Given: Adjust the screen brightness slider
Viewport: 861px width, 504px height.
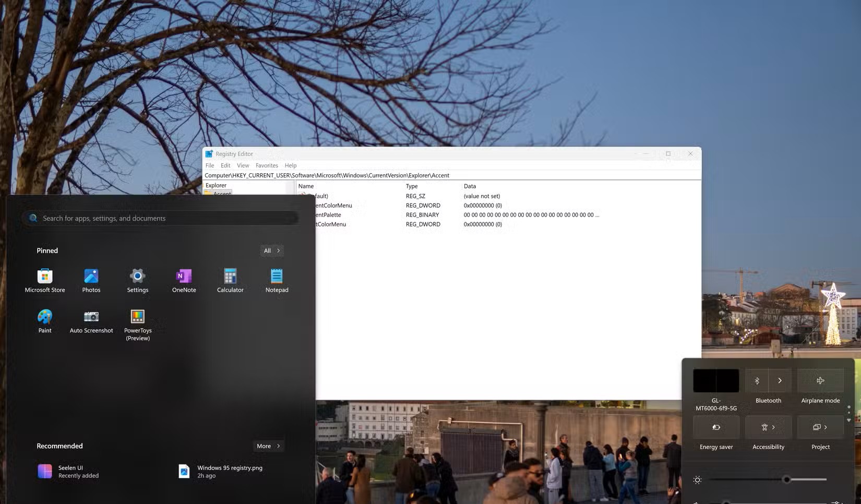Looking at the screenshot, I should click(x=786, y=479).
